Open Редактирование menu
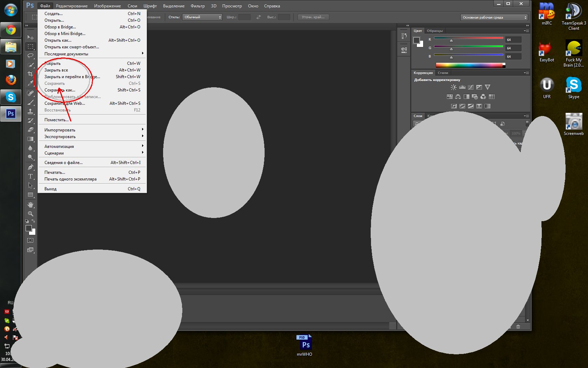 click(x=72, y=6)
